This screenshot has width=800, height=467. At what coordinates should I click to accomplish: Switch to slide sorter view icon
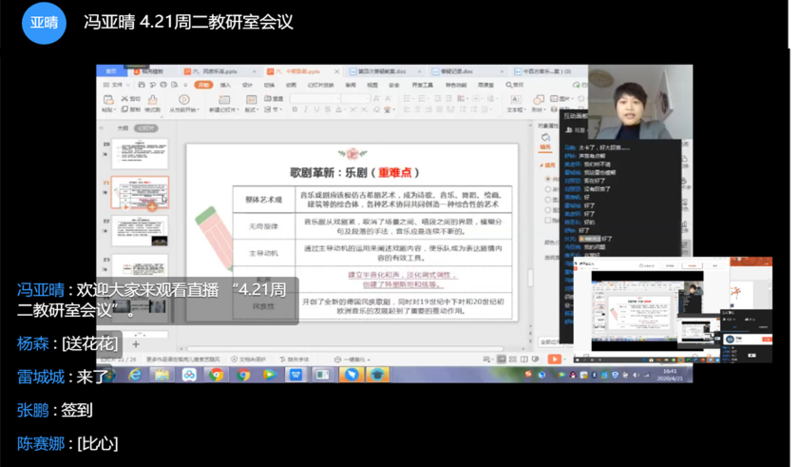[x=513, y=359]
